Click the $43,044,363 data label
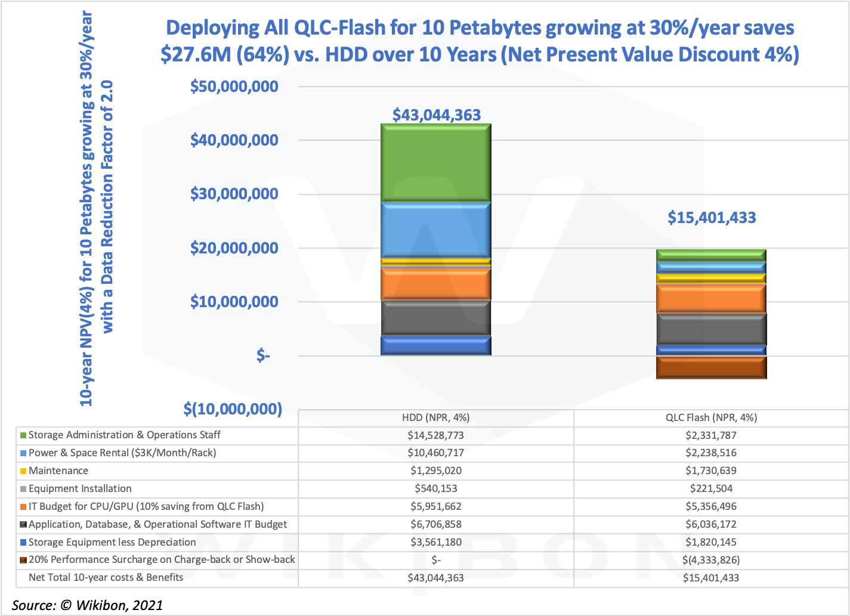 tap(435, 114)
